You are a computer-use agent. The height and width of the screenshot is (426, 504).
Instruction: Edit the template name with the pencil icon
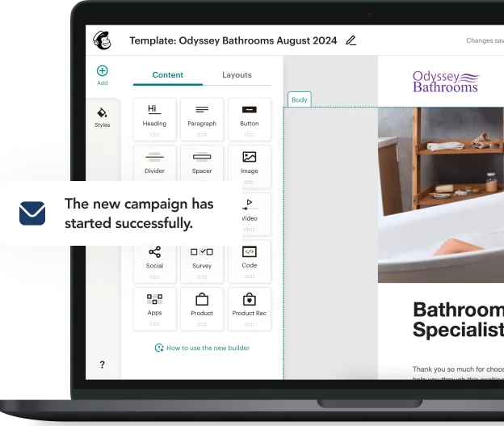point(351,40)
